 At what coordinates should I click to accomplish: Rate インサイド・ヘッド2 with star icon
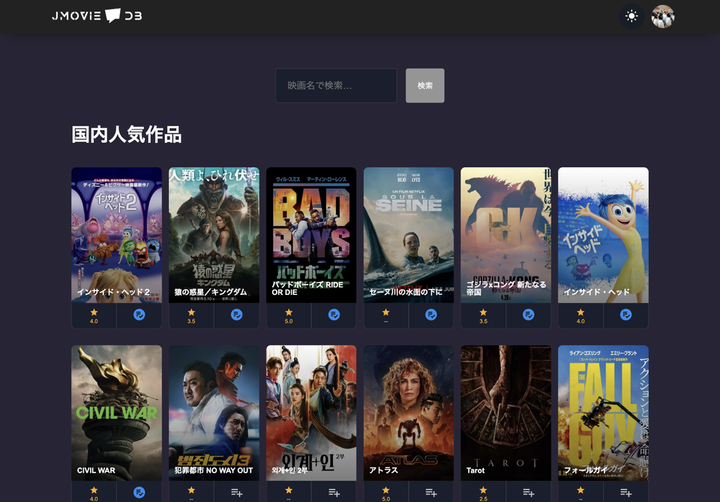click(x=94, y=316)
